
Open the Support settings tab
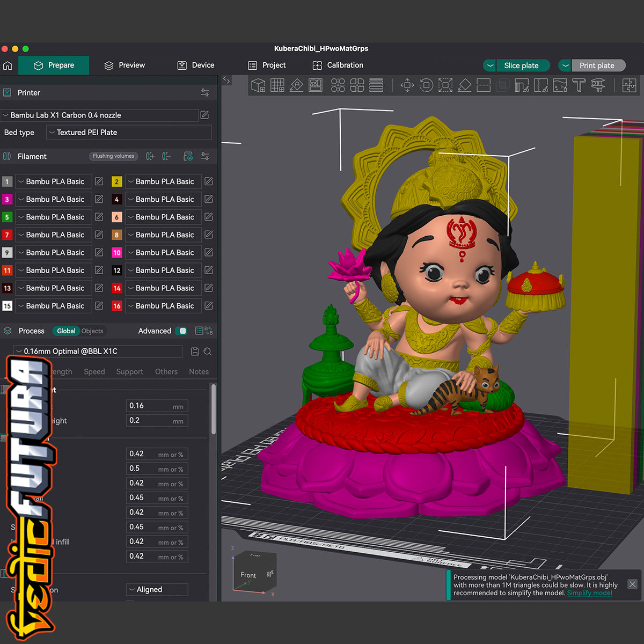(129, 371)
